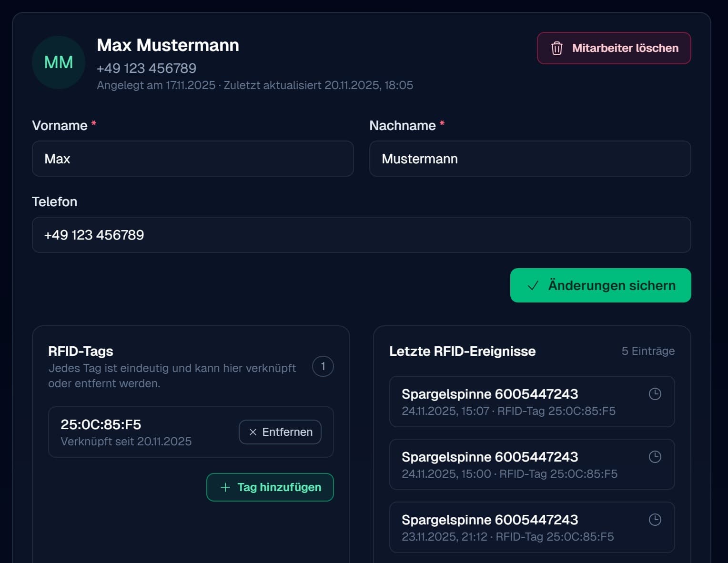
Task: Click Entfernen to unlink tag 25:0C:85:F5
Action: tap(280, 432)
